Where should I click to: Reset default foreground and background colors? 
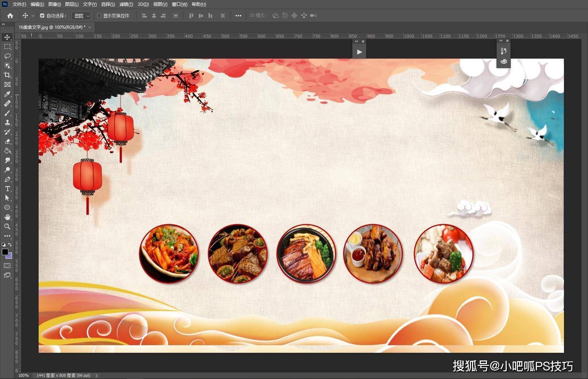coord(4,245)
